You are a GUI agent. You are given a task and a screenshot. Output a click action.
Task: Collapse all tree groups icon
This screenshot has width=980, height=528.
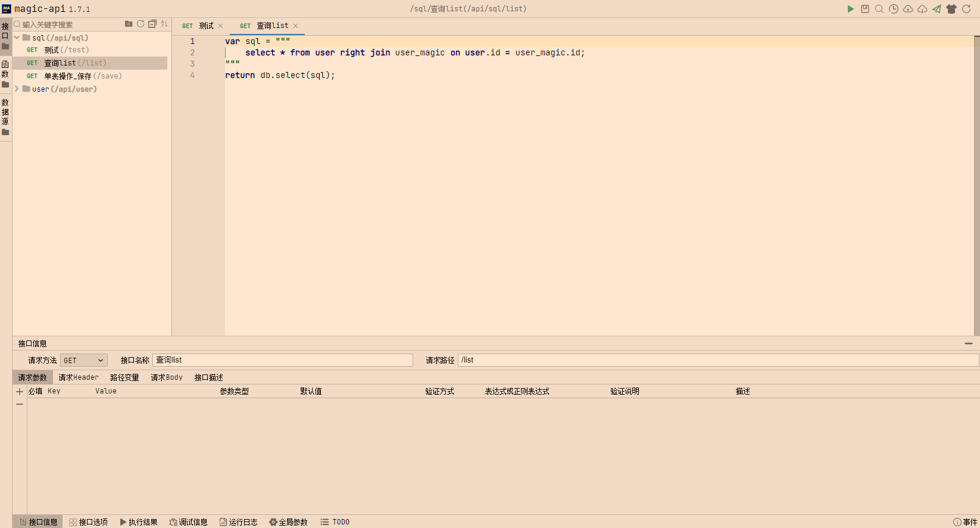click(x=152, y=24)
